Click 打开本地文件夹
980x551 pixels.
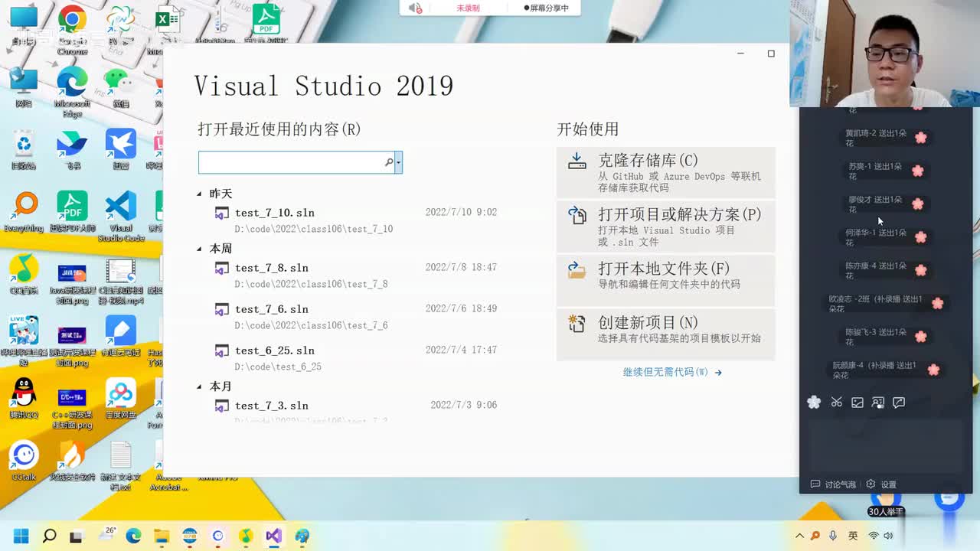pos(665,280)
